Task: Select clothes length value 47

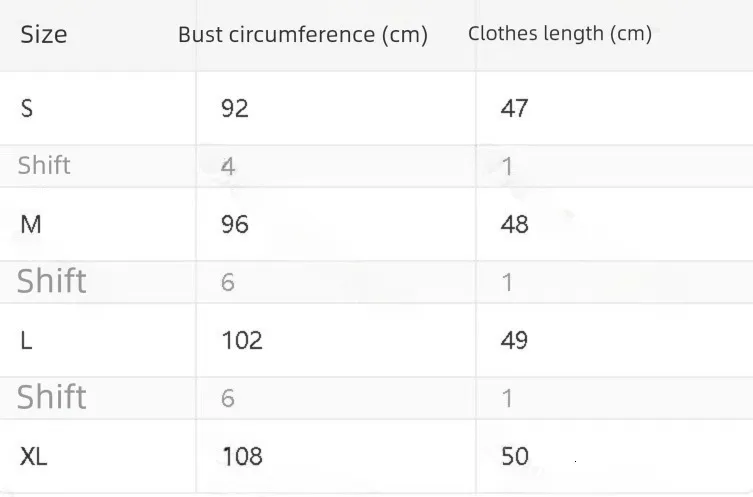Action: point(514,108)
